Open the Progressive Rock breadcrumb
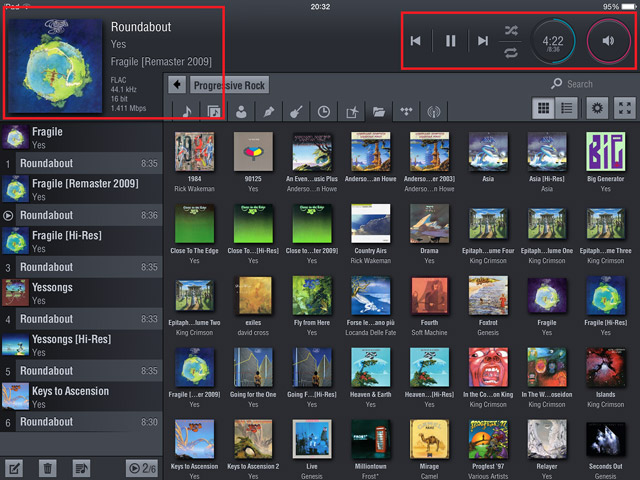640x480 pixels. tap(230, 85)
